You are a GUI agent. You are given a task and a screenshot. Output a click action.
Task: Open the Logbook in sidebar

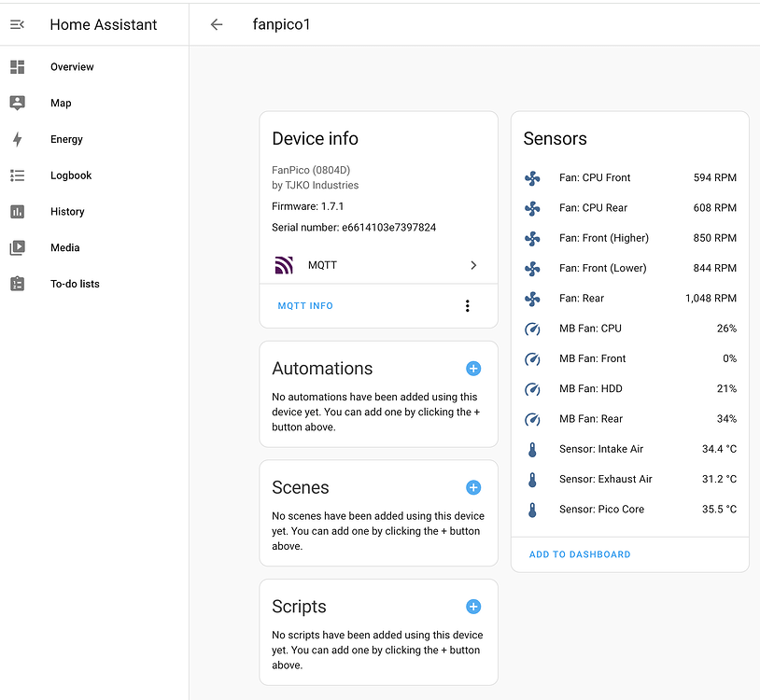(71, 175)
